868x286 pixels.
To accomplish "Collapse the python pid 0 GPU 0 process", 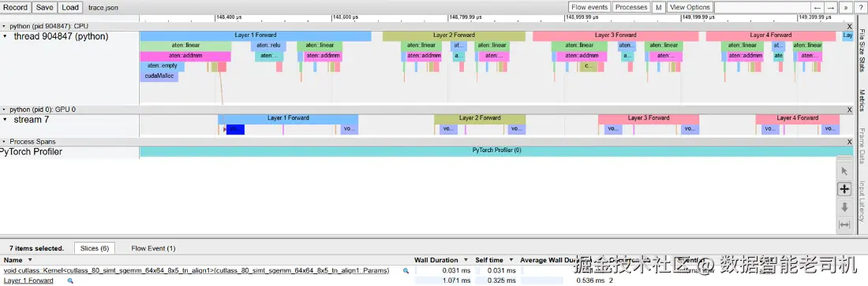I will tap(5, 110).
